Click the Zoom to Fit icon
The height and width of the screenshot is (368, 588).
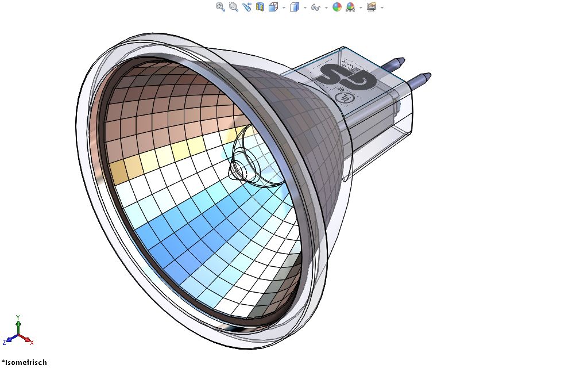[220, 7]
